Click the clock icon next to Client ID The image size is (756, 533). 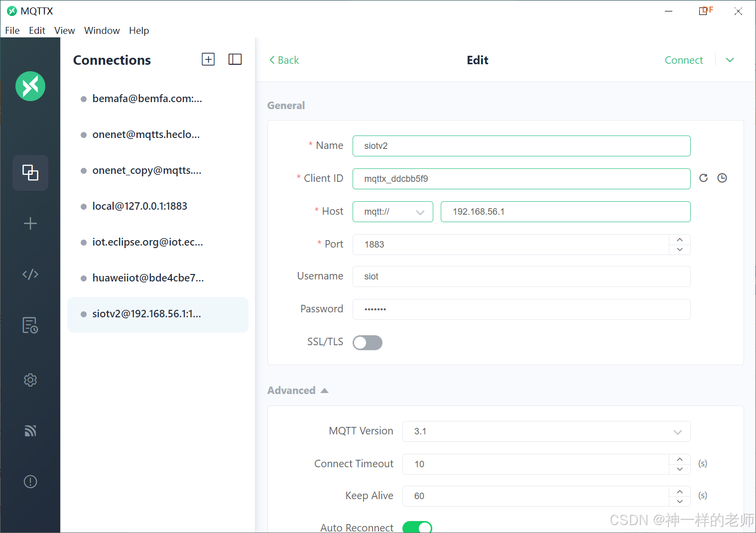(722, 178)
